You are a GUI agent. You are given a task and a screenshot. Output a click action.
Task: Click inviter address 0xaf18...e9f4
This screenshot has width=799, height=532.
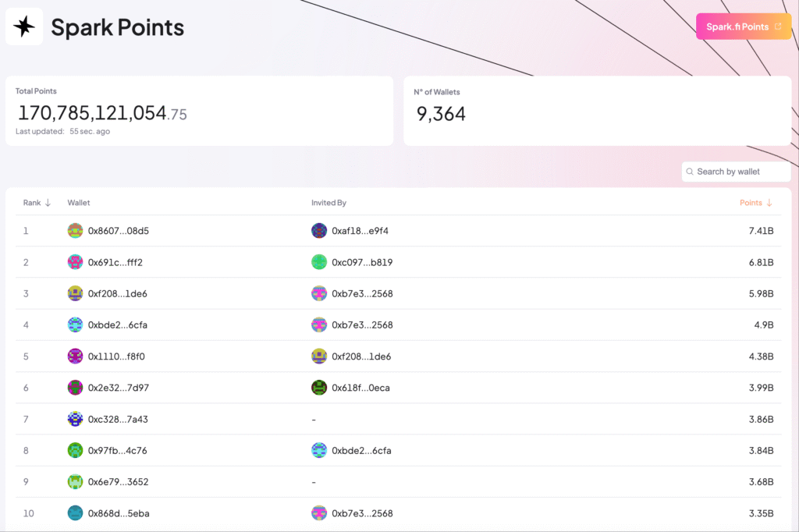coord(360,231)
